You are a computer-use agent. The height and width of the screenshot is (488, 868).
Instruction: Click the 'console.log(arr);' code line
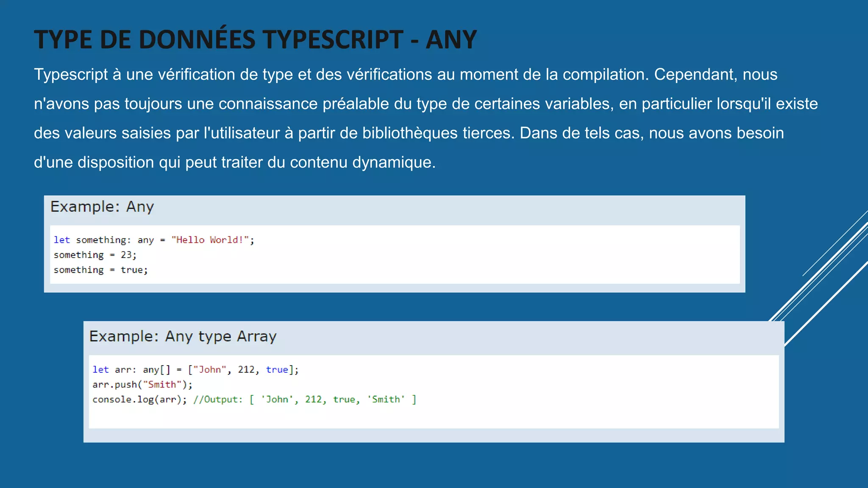click(254, 399)
